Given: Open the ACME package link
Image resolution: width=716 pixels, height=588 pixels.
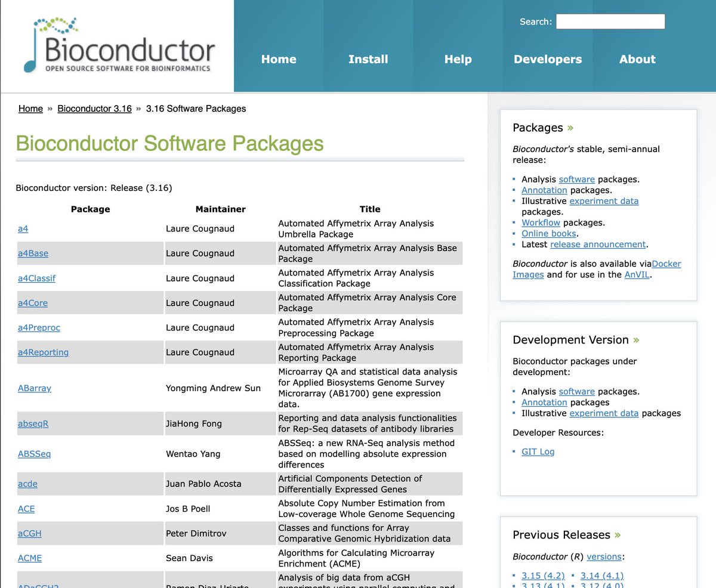Looking at the screenshot, I should coord(30,558).
